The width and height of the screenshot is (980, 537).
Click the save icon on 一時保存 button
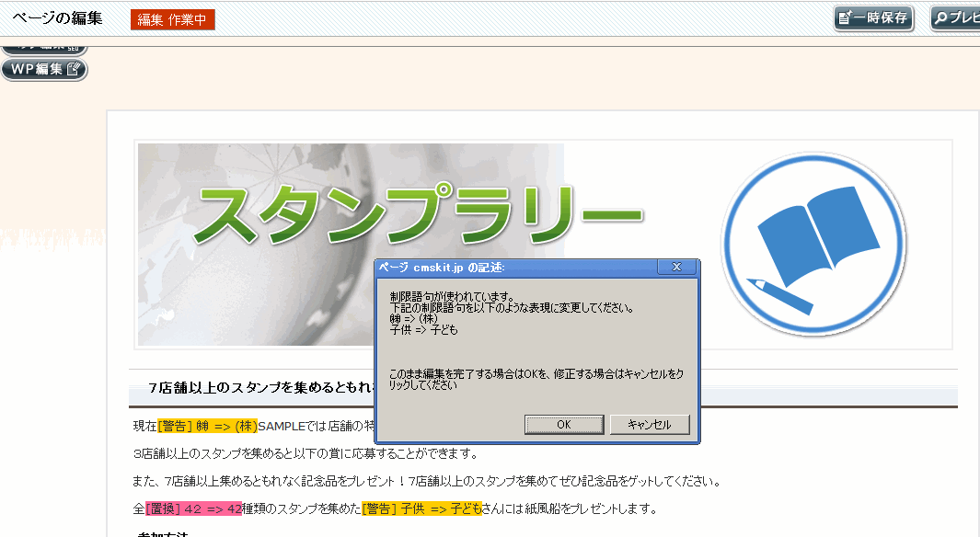845,18
